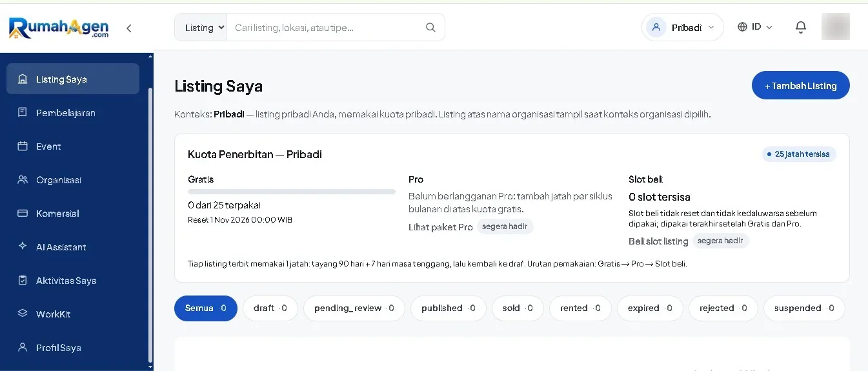Click the Event calendar icon
Image resolution: width=868 pixels, height=371 pixels.
point(23,146)
